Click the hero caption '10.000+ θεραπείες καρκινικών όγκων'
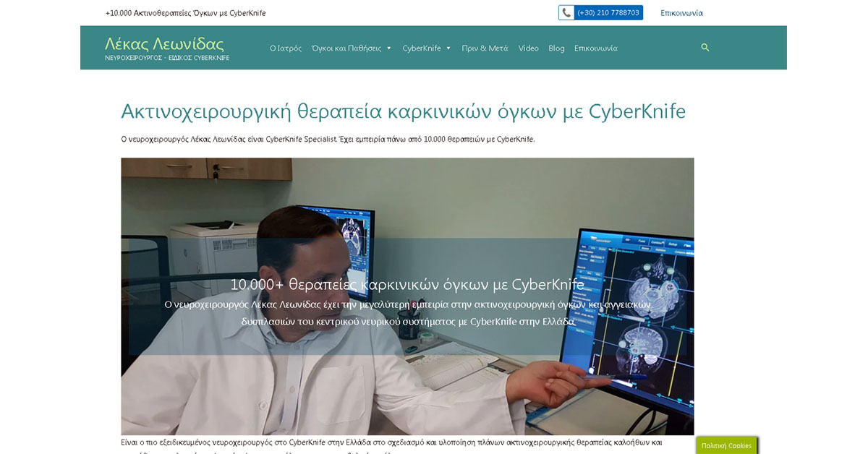Screen dimensions: 868x454 click(407, 284)
